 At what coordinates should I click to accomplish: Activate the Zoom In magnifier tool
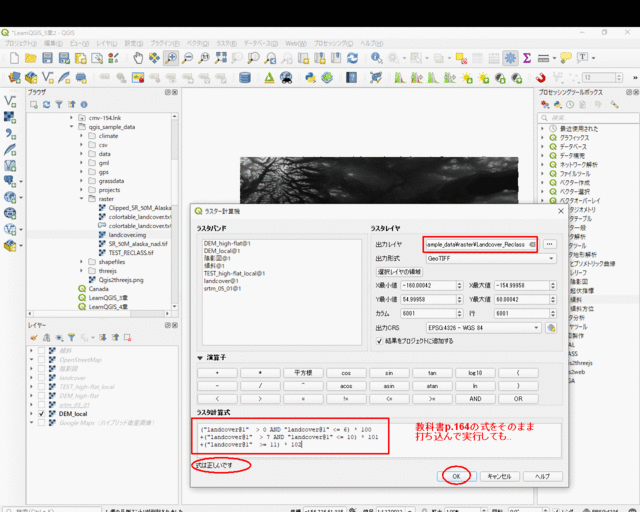point(171,58)
